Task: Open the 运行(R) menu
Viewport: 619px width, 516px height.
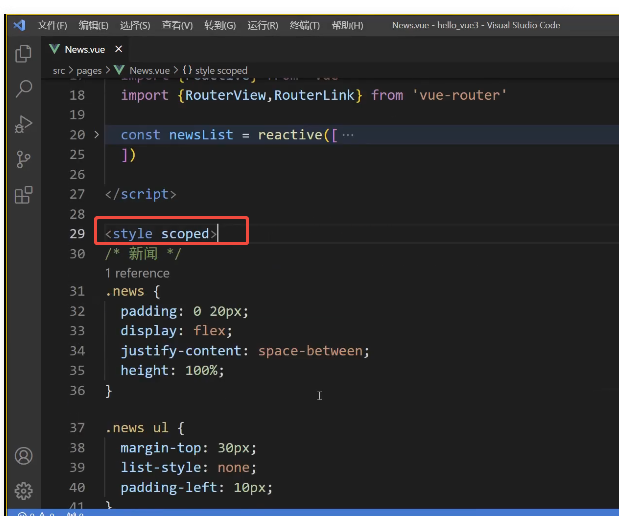Action: 263,26
